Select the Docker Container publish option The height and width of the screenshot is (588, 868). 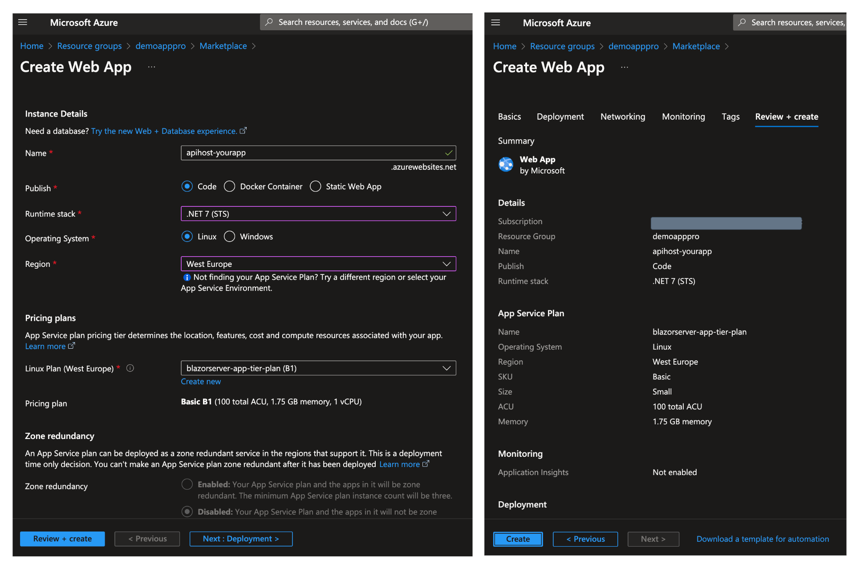(230, 186)
